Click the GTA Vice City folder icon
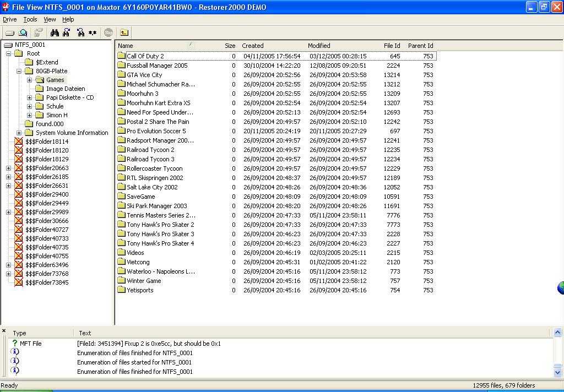564x392 pixels. tap(121, 74)
